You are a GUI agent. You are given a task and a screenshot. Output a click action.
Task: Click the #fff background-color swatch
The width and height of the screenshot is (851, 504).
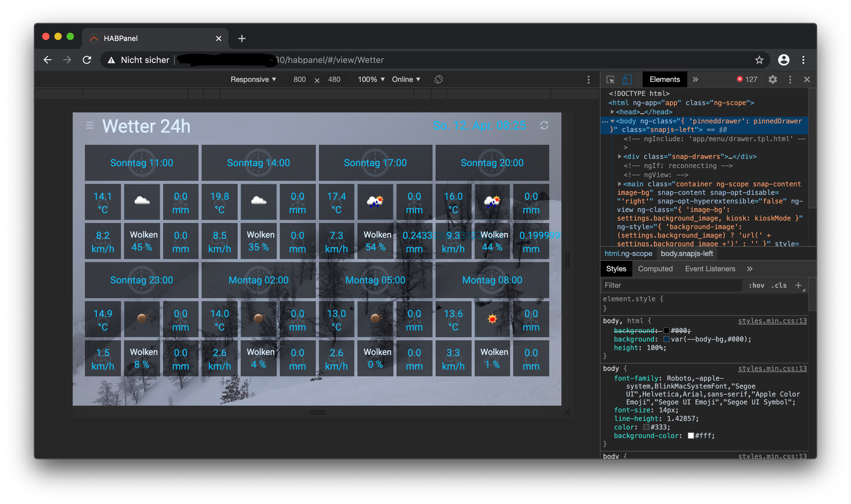click(x=690, y=436)
